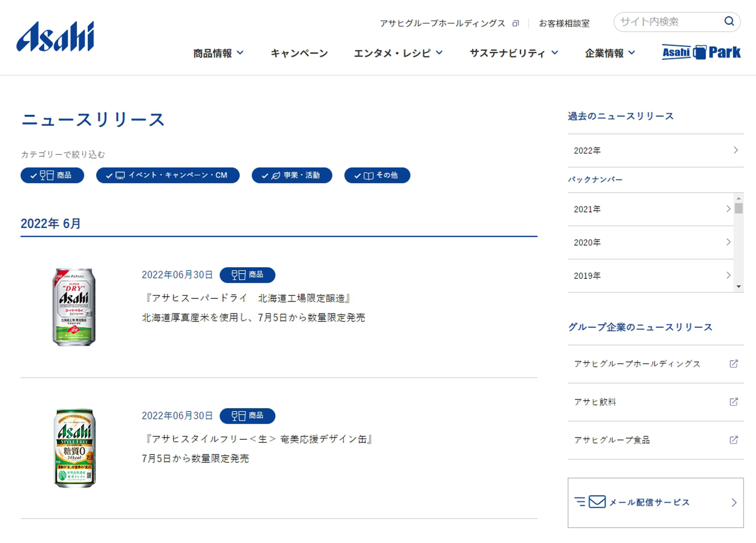Click the Style Free can thumbnail
The image size is (756, 543).
75,448
